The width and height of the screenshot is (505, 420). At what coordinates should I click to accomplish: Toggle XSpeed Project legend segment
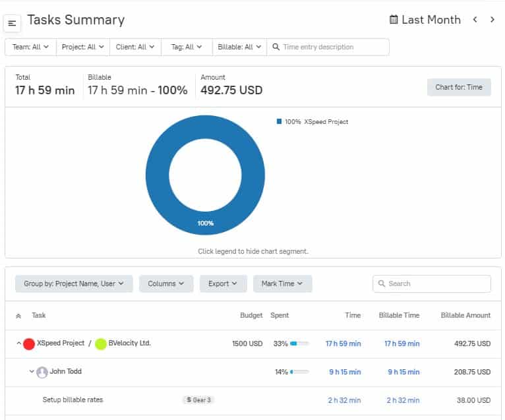point(312,122)
